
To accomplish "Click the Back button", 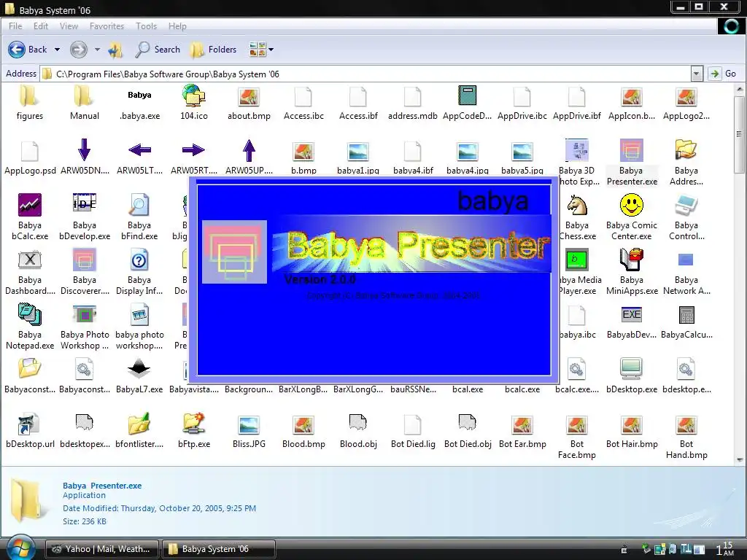I will (x=28, y=50).
